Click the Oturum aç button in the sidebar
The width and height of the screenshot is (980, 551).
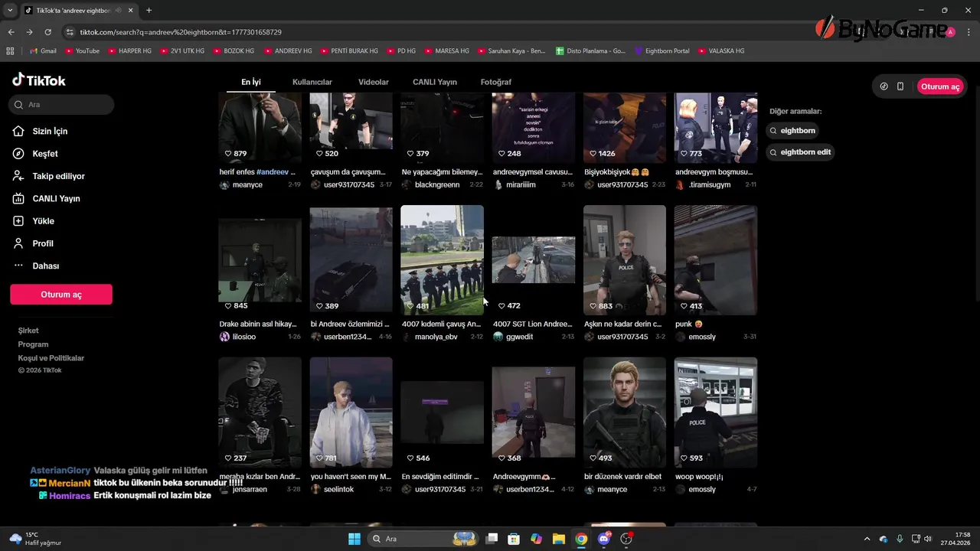[x=61, y=295]
